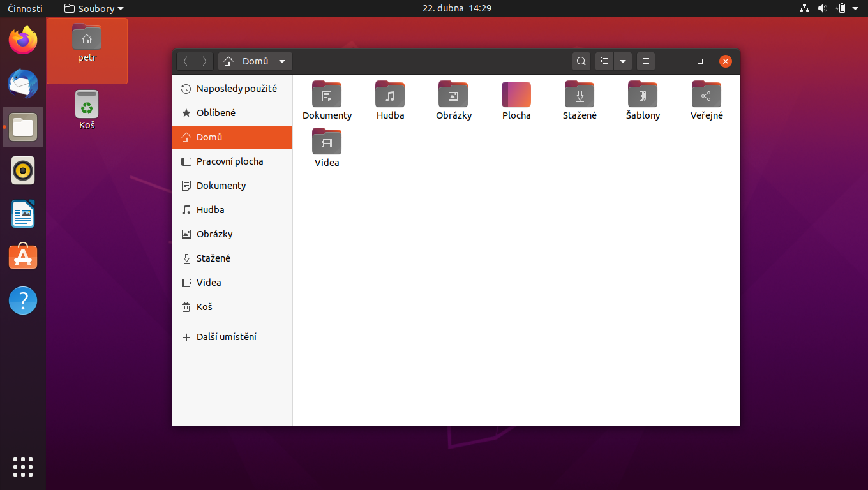Maximize the Files window
Viewport: 868px width, 490px height.
point(700,61)
